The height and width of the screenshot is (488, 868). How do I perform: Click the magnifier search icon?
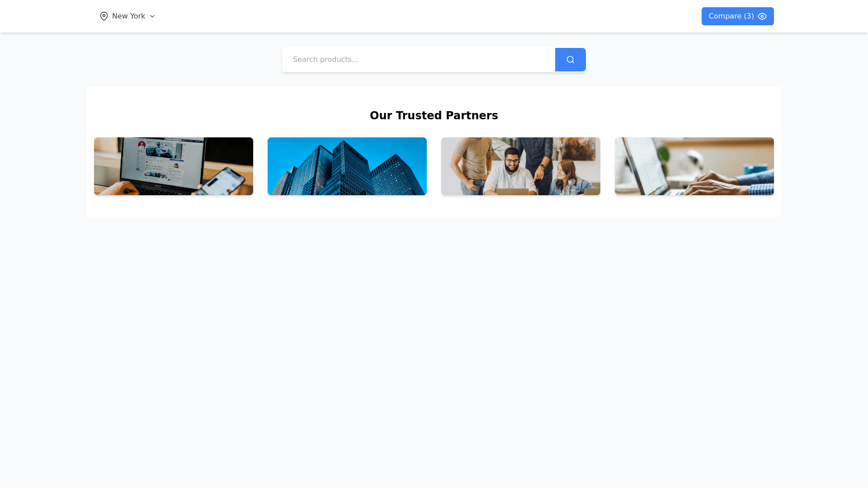(571, 60)
